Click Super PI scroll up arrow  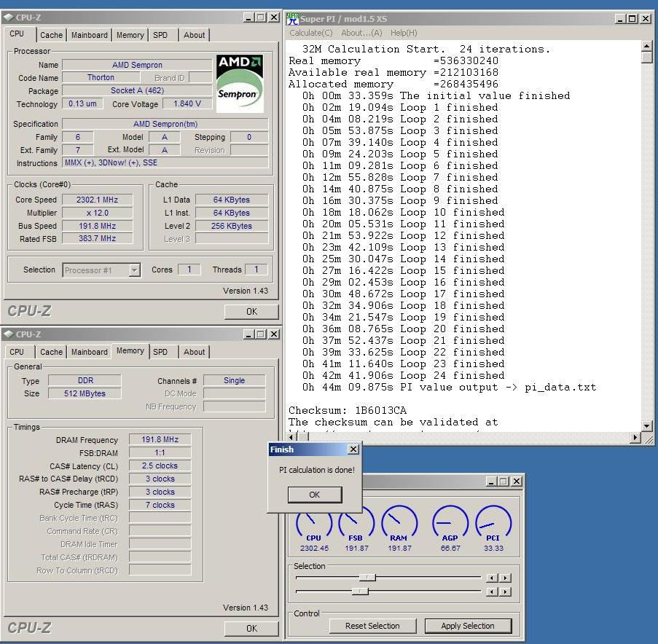pos(646,46)
